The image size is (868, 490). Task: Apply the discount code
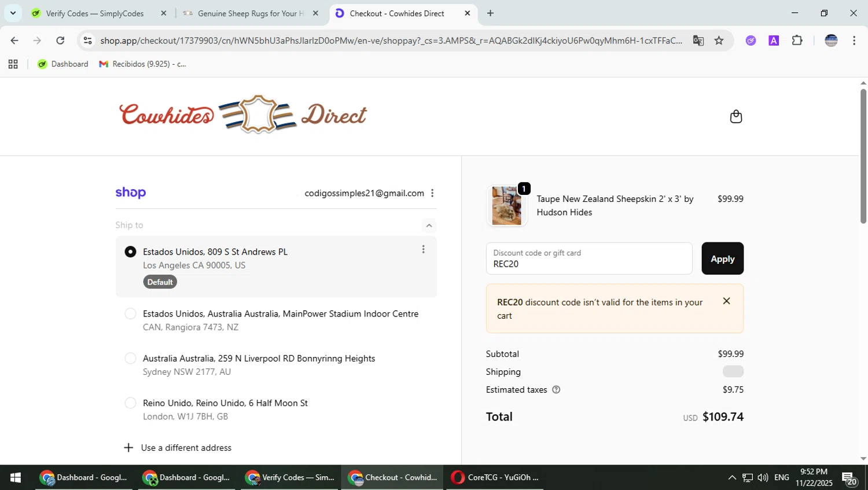(x=722, y=259)
